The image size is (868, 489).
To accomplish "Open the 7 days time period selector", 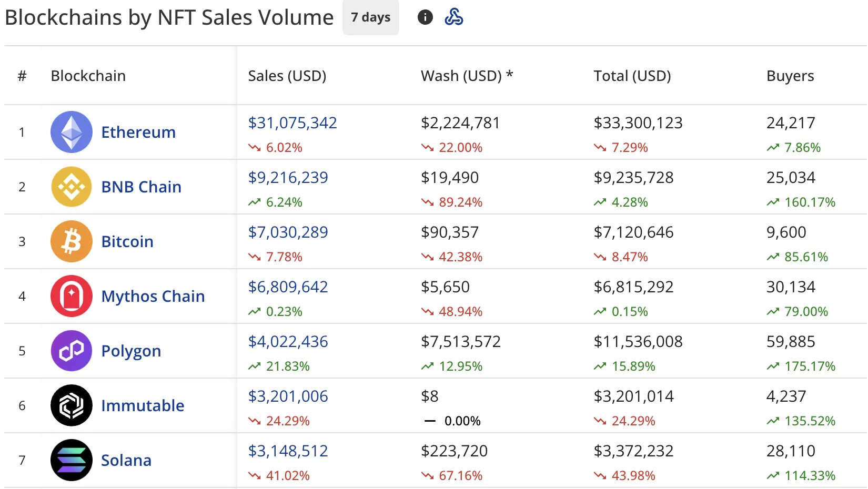I will [370, 17].
